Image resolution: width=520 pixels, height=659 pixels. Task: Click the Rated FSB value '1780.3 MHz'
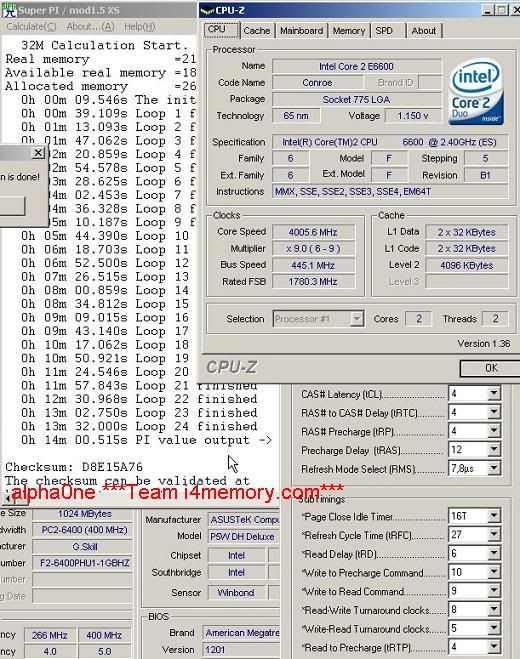313,282
